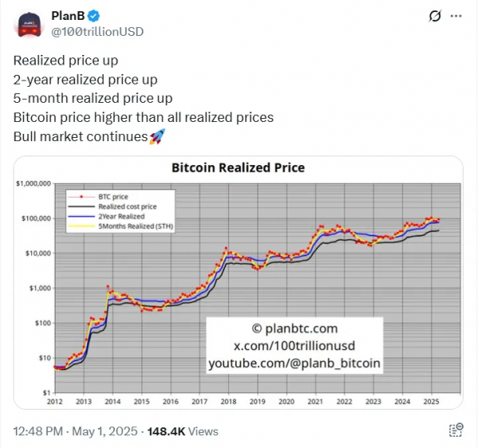Screen dimensions: 478x448
Task: Click the blue verified badge icon
Action: 93,16
